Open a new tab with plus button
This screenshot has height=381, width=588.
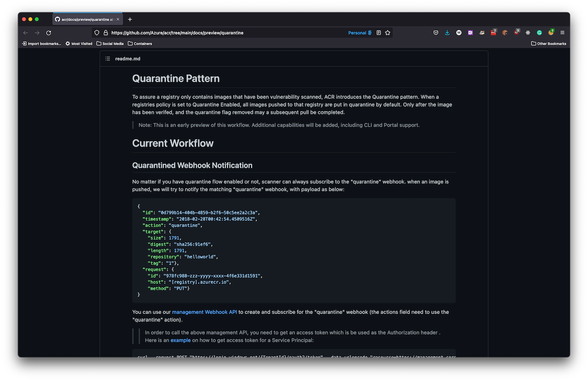(x=130, y=19)
